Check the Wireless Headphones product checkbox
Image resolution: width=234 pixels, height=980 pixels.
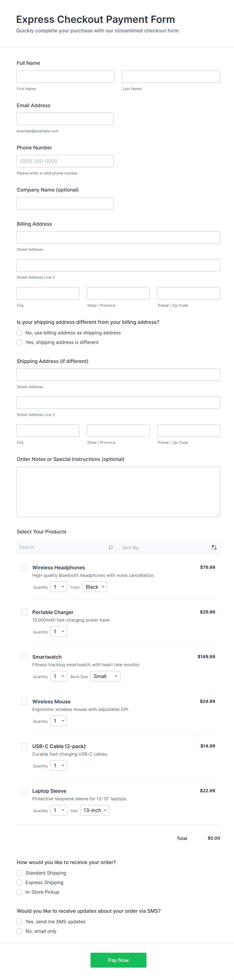point(24,567)
